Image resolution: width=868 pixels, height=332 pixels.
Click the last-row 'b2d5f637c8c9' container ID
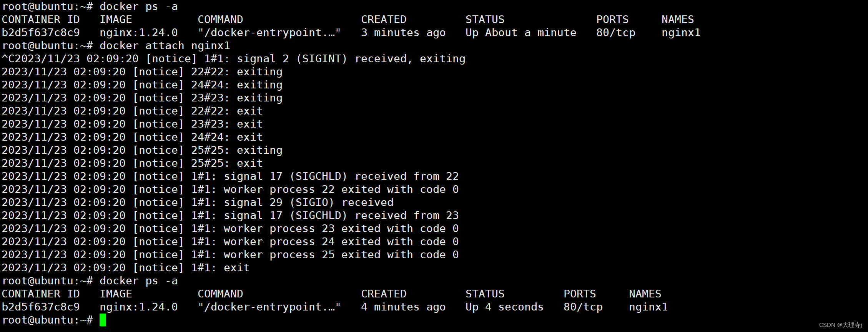(x=41, y=307)
